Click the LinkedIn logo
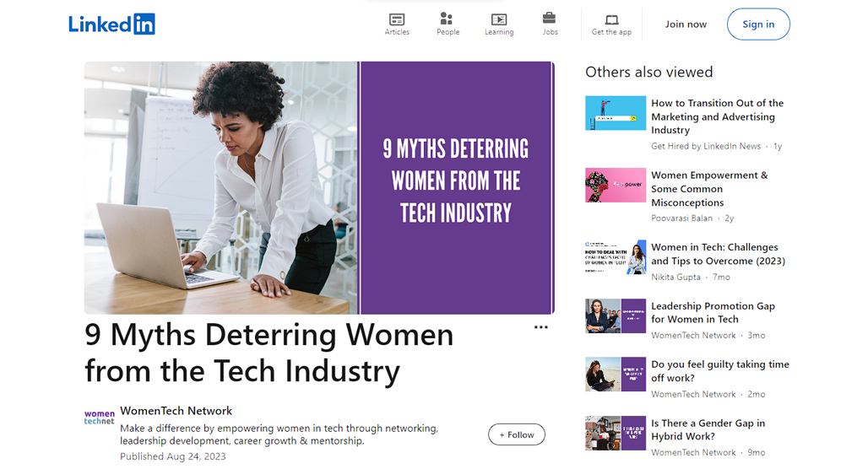Image resolution: width=868 pixels, height=469 pixels. click(x=111, y=24)
